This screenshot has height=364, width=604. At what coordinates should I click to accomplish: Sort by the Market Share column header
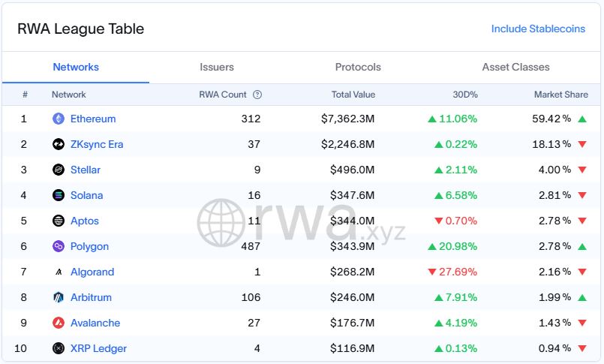[x=561, y=95]
